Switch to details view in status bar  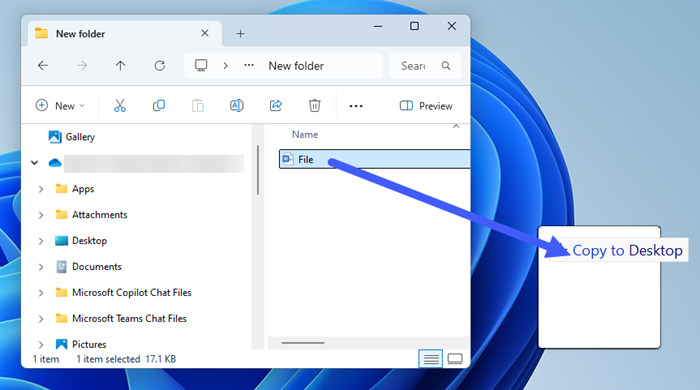point(431,359)
